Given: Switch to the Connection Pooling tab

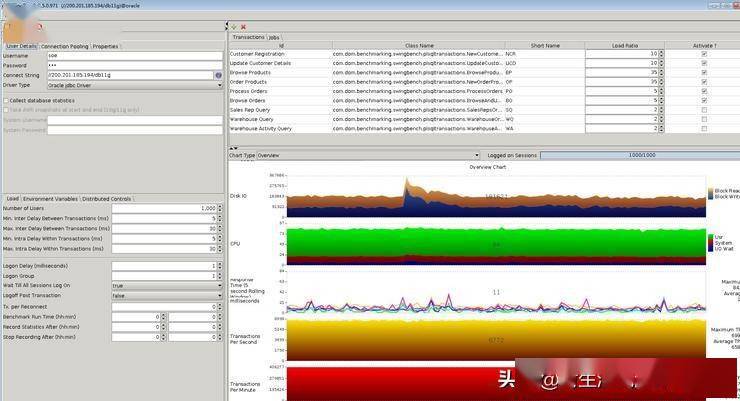Looking at the screenshot, I should (64, 46).
